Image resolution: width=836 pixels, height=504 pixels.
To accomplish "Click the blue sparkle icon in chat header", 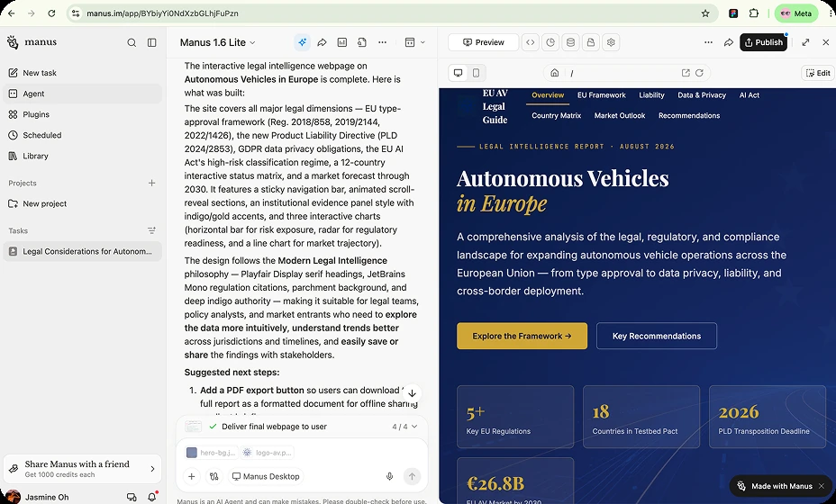I will (x=303, y=42).
